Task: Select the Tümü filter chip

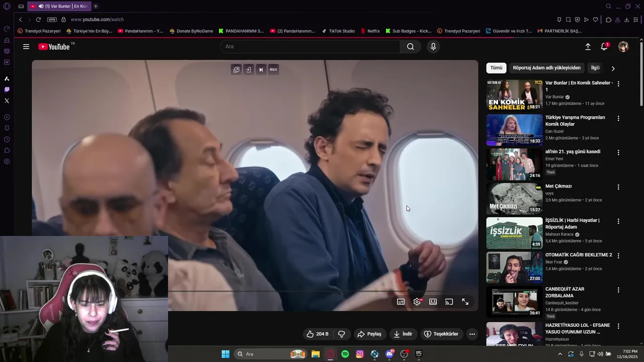Action: (x=497, y=68)
